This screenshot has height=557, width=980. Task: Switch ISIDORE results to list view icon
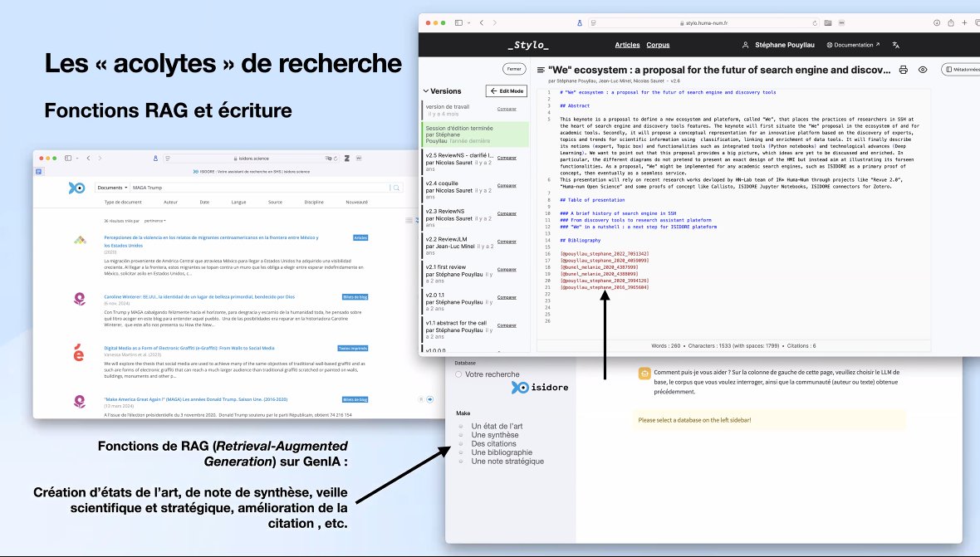tap(409, 221)
